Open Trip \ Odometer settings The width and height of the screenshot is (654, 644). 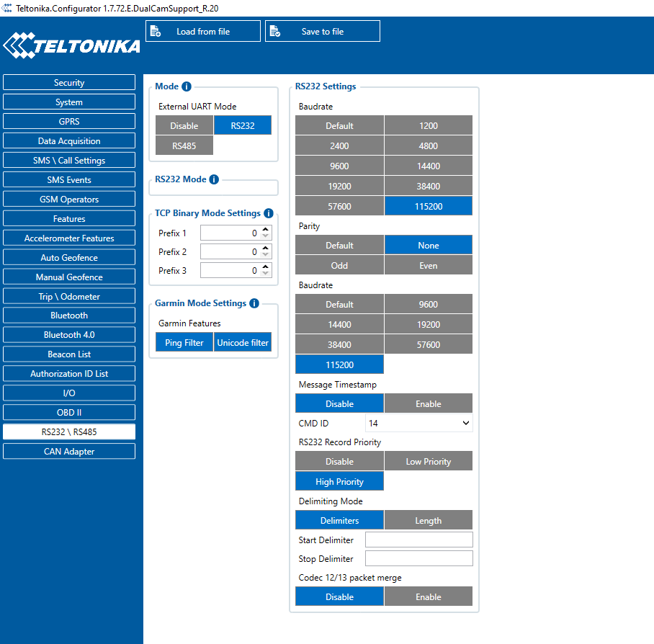click(x=69, y=296)
